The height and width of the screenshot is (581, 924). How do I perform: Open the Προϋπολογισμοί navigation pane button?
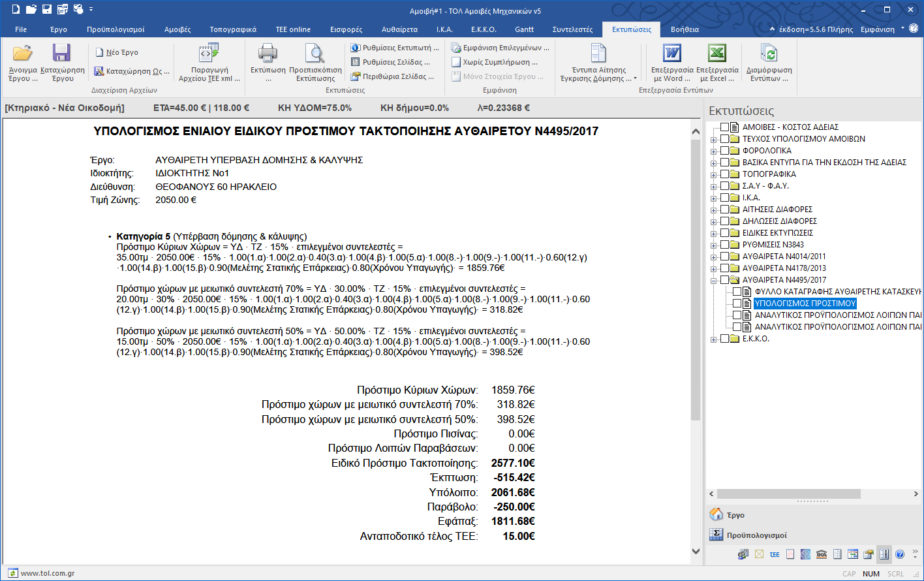click(x=756, y=535)
